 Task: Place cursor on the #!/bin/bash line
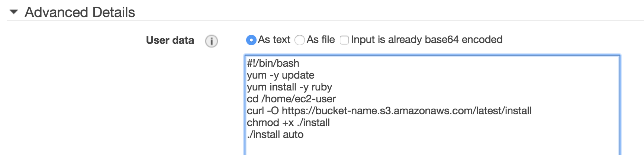tap(273, 63)
